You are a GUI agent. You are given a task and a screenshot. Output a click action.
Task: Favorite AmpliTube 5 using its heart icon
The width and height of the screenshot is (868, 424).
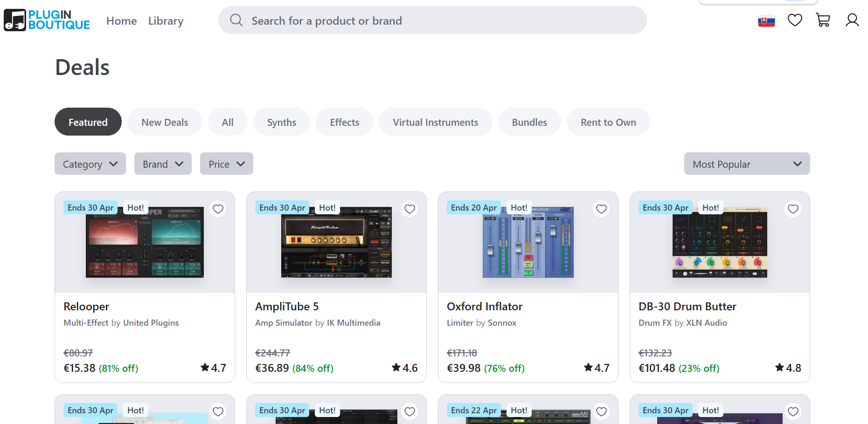click(x=410, y=209)
